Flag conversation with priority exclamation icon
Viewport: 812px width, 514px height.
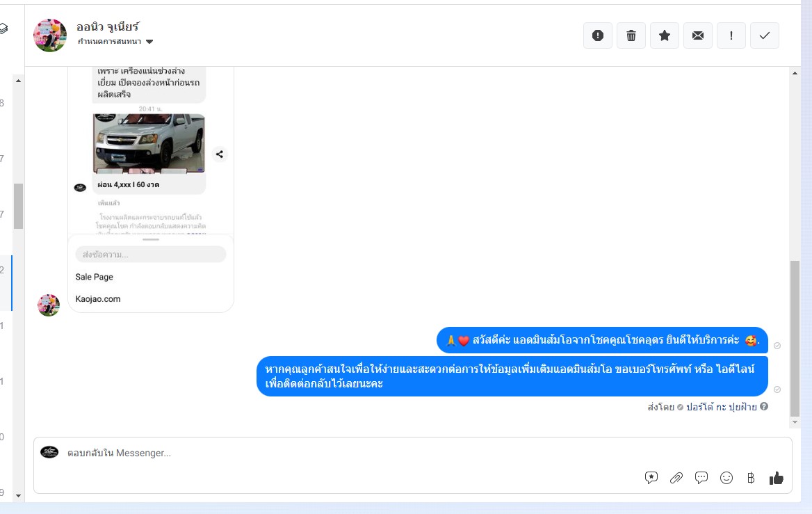(731, 35)
